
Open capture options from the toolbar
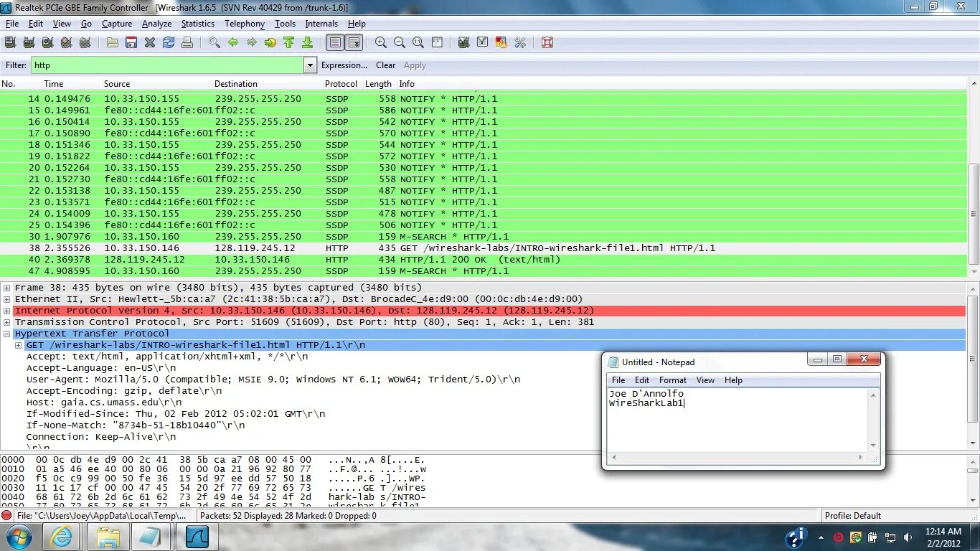[29, 42]
